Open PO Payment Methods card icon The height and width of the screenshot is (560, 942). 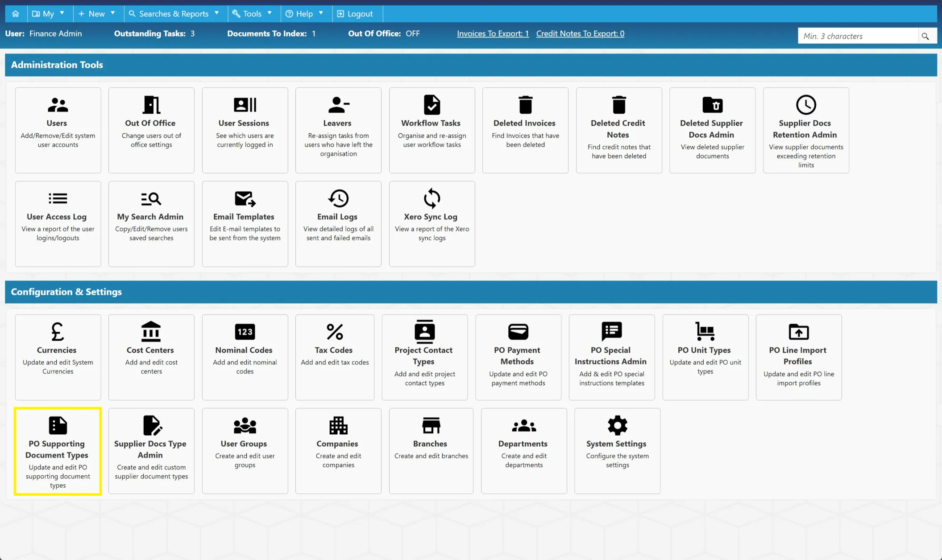[x=518, y=332]
